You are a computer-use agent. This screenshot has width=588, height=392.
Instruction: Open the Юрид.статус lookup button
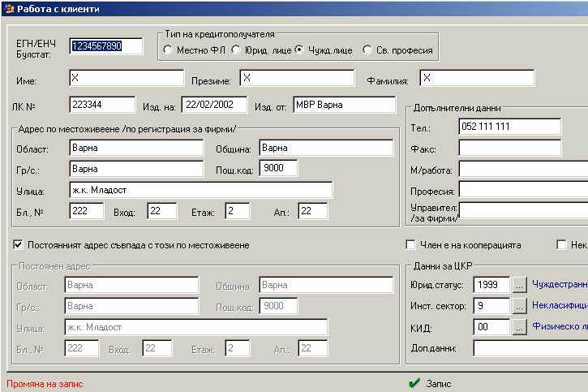(x=519, y=285)
